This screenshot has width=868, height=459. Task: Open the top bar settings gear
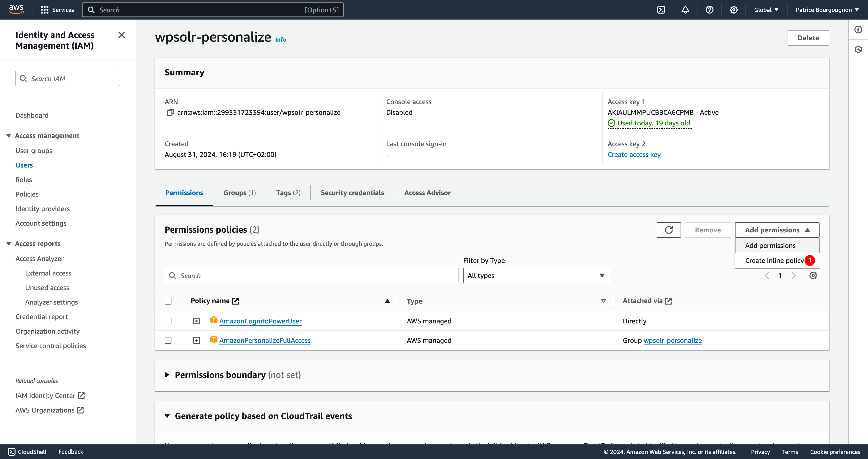[x=734, y=10]
